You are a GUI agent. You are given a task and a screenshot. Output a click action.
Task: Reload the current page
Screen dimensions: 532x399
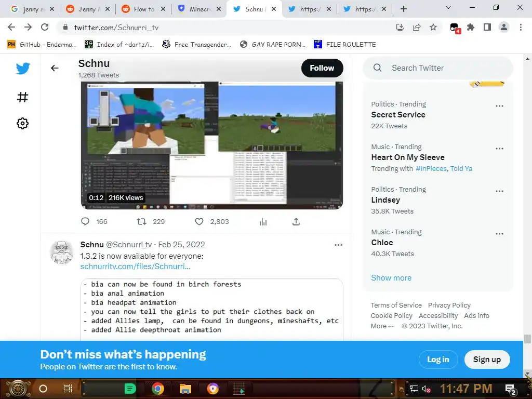(45, 27)
